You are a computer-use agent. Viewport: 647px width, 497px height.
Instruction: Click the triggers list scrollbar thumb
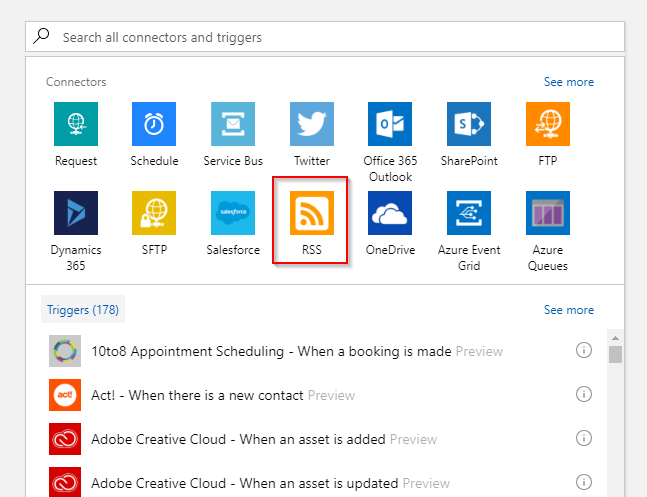pyautogui.click(x=615, y=355)
